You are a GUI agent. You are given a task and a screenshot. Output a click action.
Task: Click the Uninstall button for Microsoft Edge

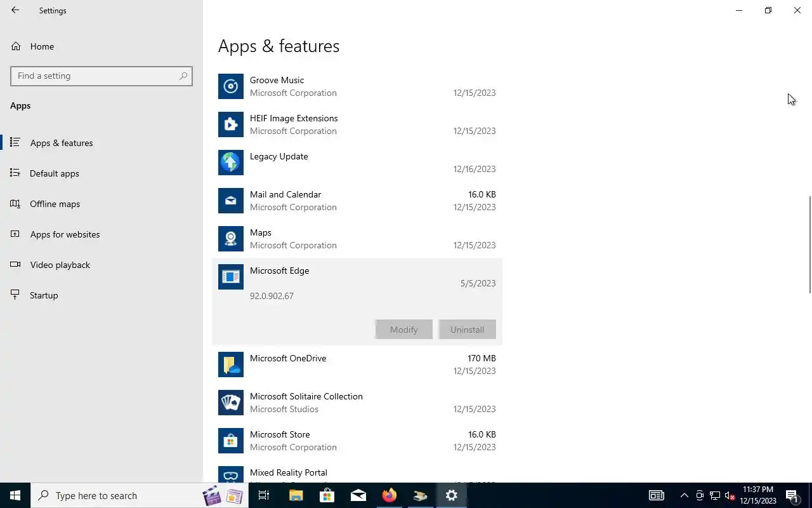467,330
